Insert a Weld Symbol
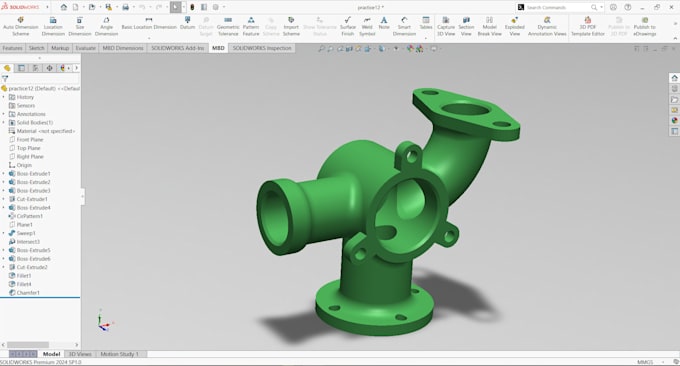Screen dimensions: 680x366 367,26
